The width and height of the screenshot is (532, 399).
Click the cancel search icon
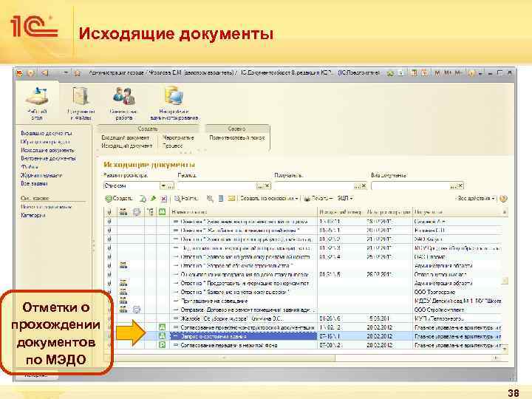pyautogui.click(x=210, y=199)
